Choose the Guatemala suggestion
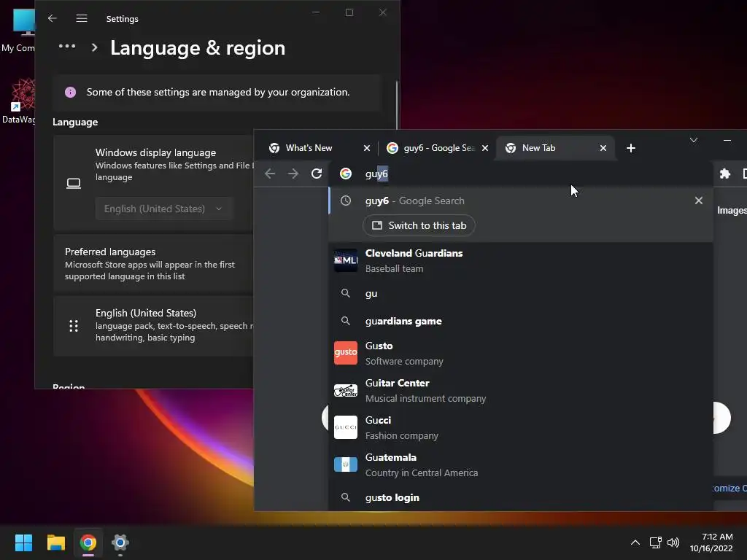The height and width of the screenshot is (560, 747). [x=521, y=464]
